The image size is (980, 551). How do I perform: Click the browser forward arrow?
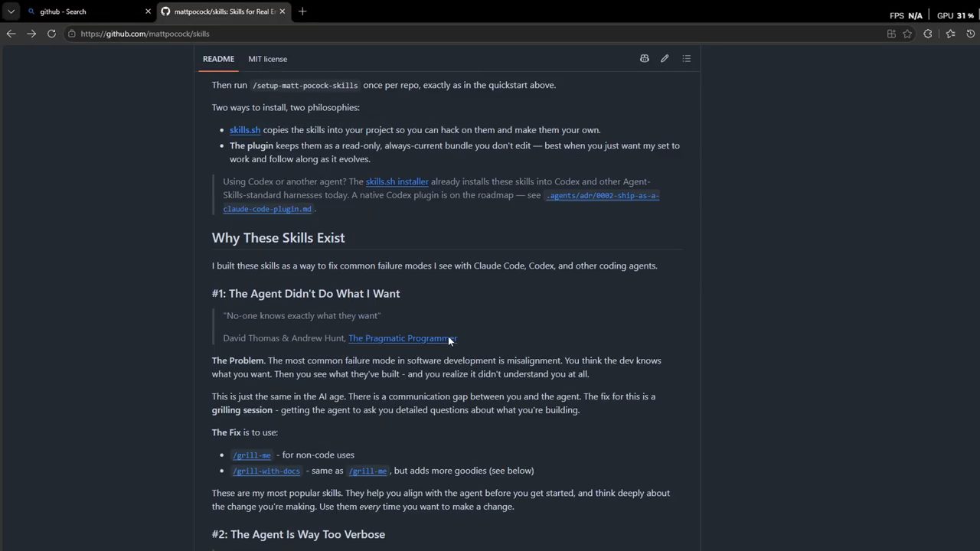click(x=31, y=34)
